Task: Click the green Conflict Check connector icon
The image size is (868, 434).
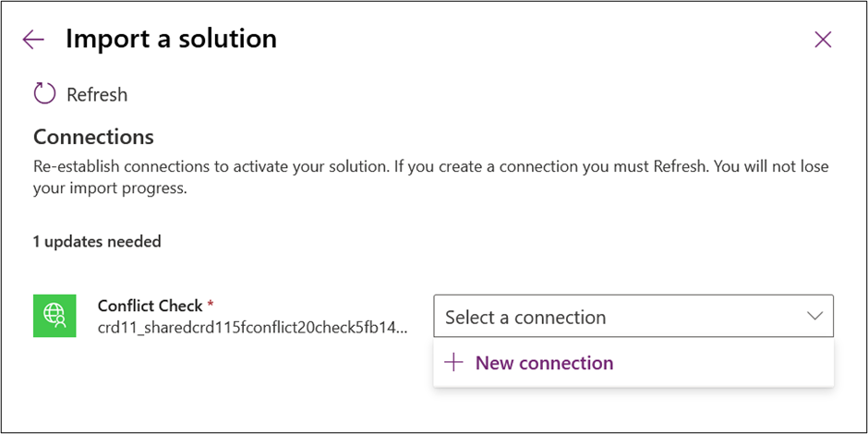Action: coord(54,316)
